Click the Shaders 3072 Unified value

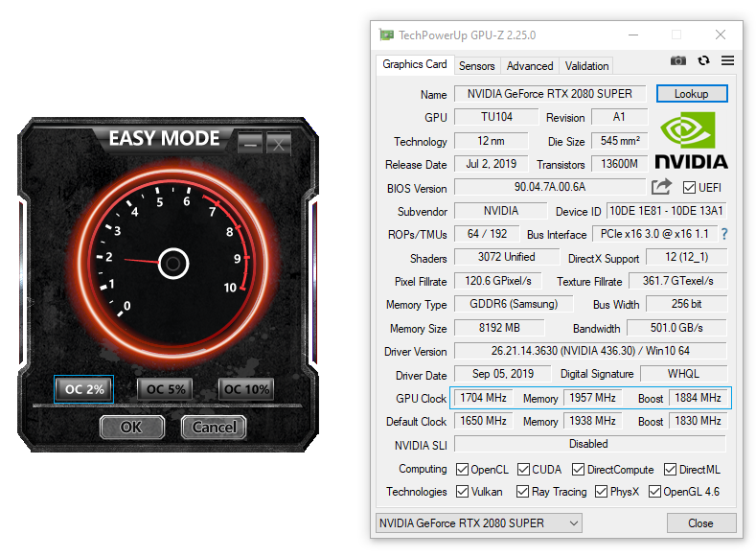click(507, 257)
